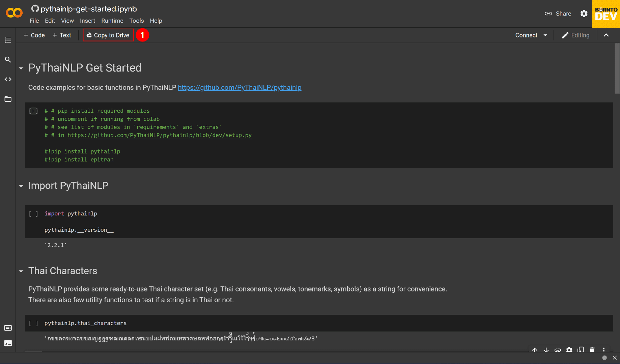This screenshot has width=620, height=364.
Task: Open cell editor settings gear
Action: pos(569,350)
